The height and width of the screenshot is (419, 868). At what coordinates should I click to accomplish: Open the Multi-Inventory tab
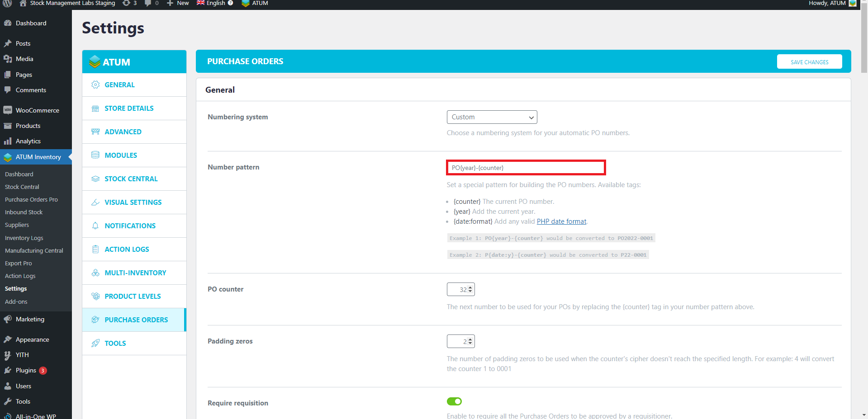pyautogui.click(x=134, y=273)
